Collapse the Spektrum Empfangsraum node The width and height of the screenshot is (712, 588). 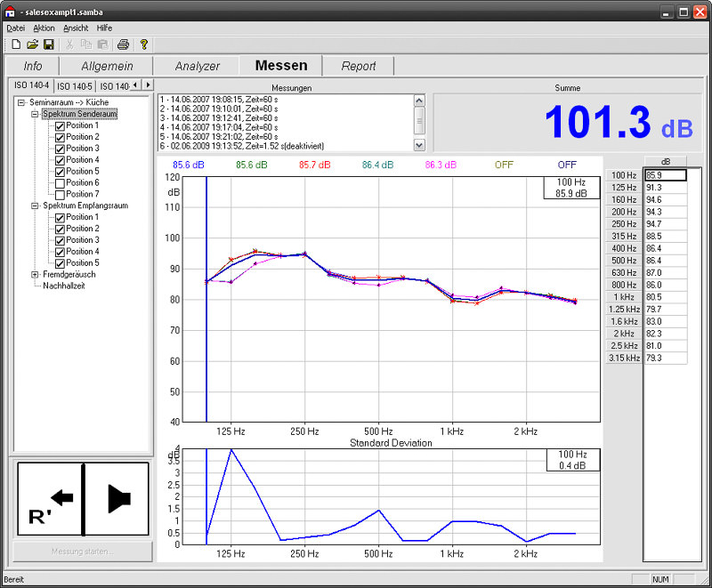coord(35,205)
